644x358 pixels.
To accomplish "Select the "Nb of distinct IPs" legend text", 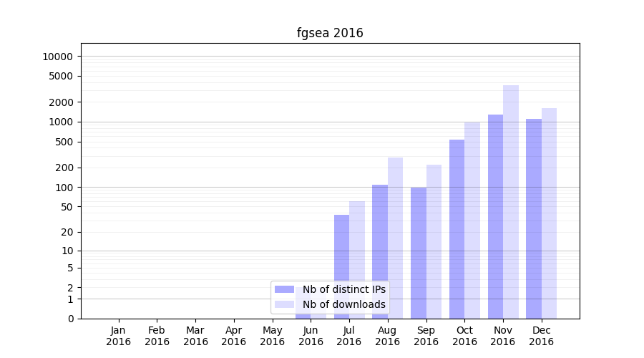I will click(x=343, y=289).
